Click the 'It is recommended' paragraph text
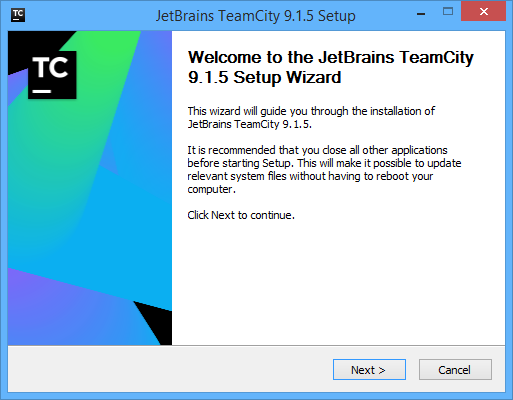This screenshot has height=400, width=513. (x=324, y=169)
